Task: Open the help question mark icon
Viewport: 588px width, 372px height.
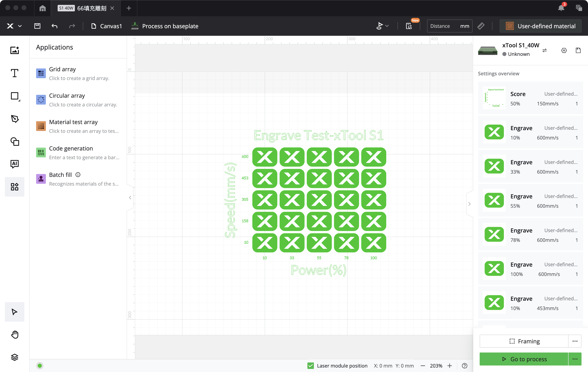Action: (x=464, y=366)
